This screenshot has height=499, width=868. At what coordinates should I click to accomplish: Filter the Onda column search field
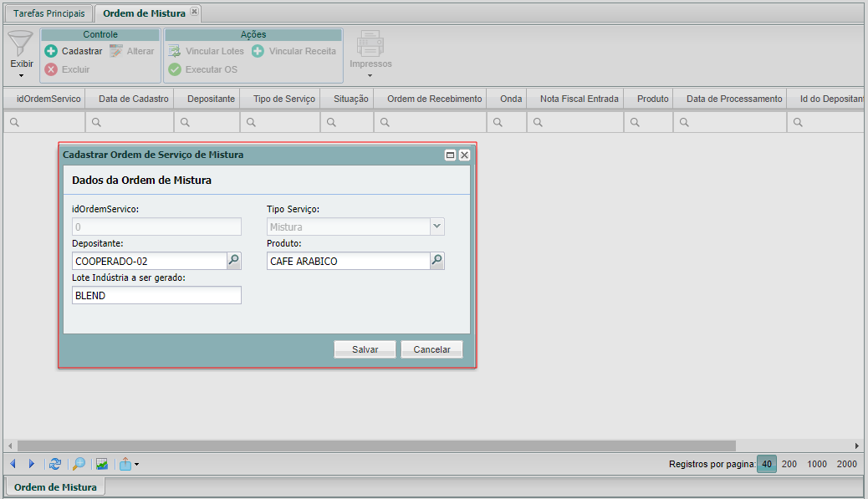[507, 122]
